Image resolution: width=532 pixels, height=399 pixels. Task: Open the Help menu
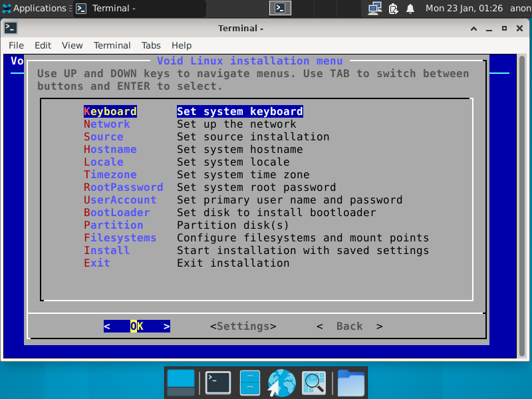pyautogui.click(x=182, y=45)
